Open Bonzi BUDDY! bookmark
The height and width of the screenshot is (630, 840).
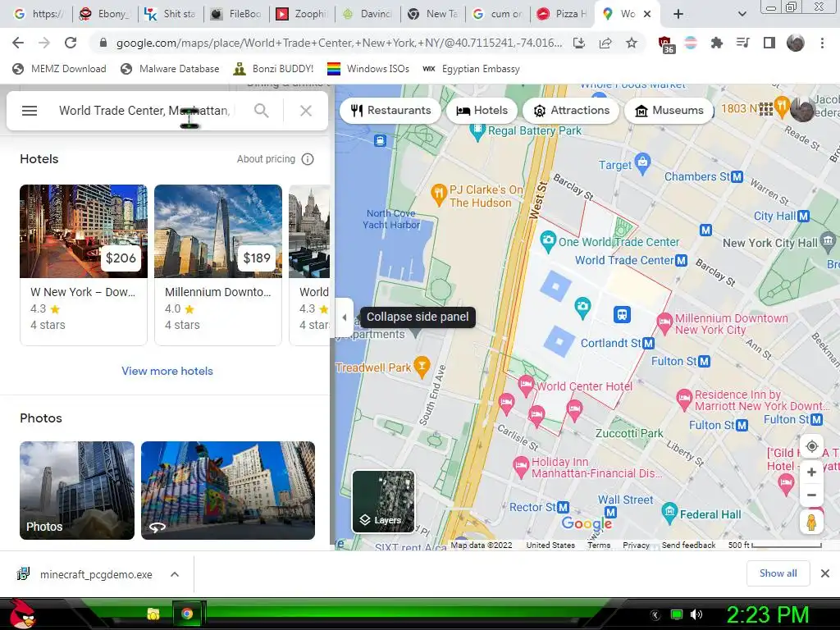[x=274, y=69]
